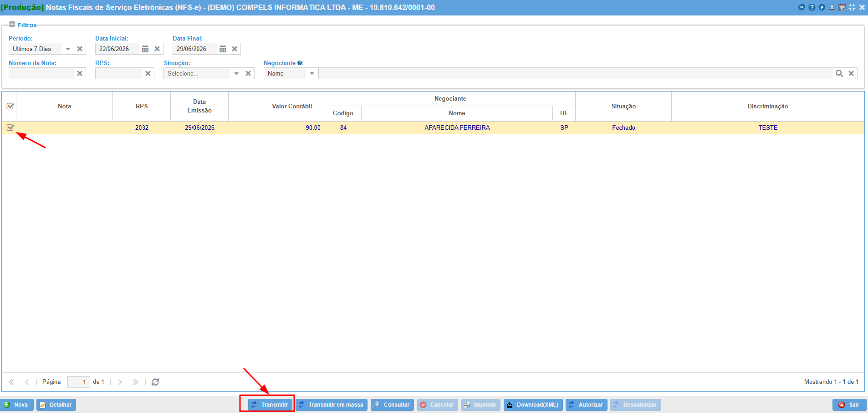
Task: Clear the Período filter
Action: [x=80, y=49]
